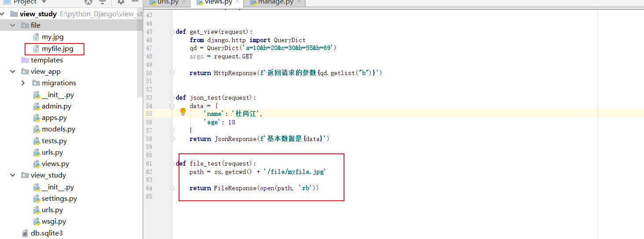Click the yellow lightbulb intention icon
This screenshot has height=239, width=644.
(x=183, y=112)
